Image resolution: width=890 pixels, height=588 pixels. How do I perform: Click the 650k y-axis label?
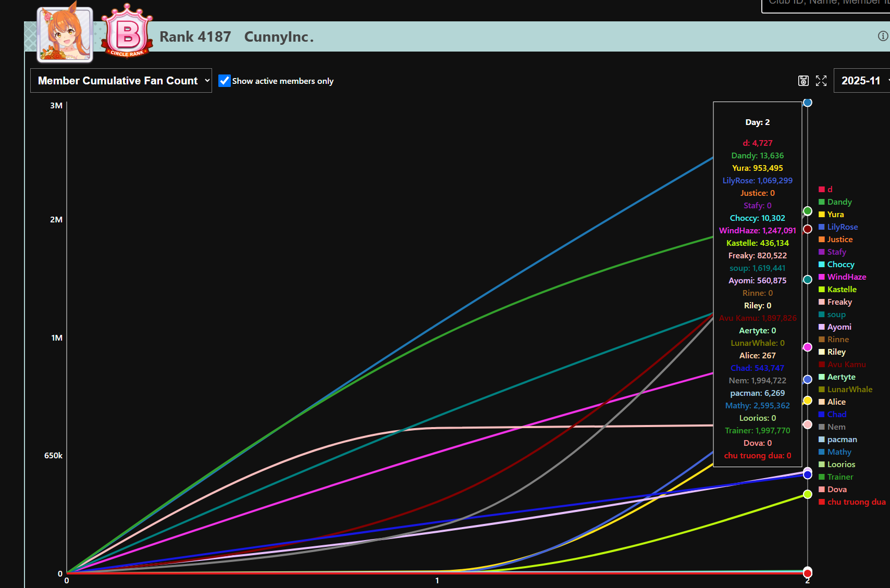pyautogui.click(x=53, y=456)
